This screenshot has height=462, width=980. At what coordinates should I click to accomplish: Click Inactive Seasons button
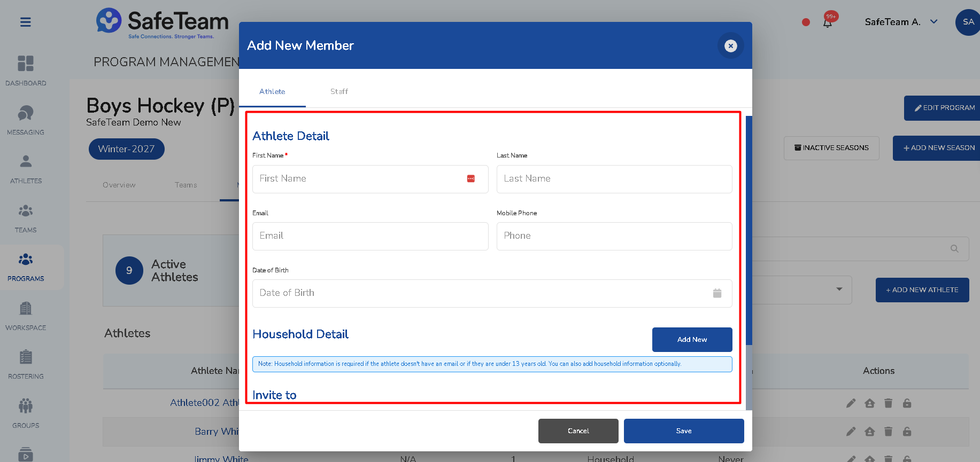831,148
